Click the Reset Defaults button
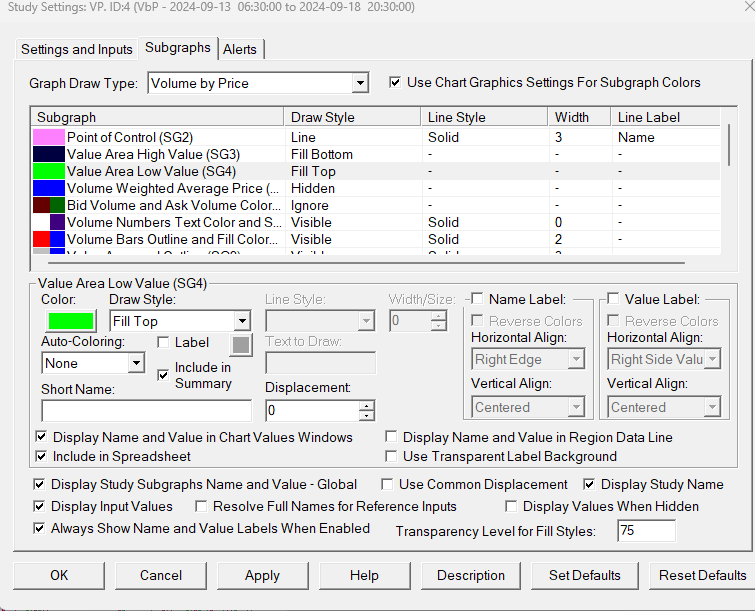This screenshot has width=755, height=611. tap(702, 575)
